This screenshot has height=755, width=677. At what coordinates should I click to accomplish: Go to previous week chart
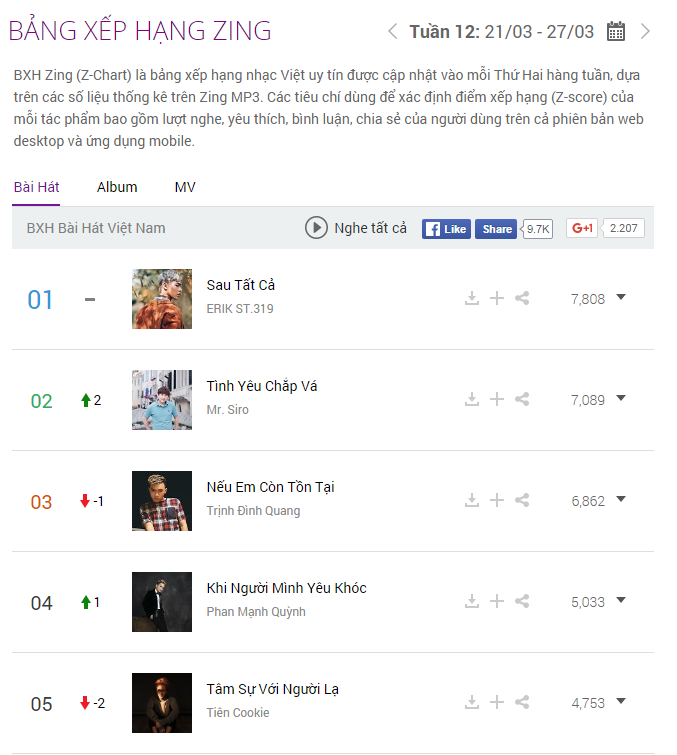point(393,31)
